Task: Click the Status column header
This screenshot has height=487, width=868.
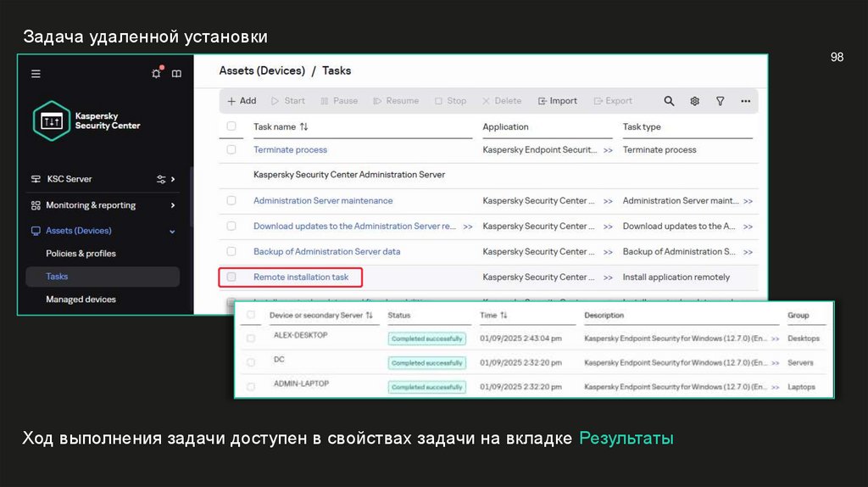Action: pos(399,316)
